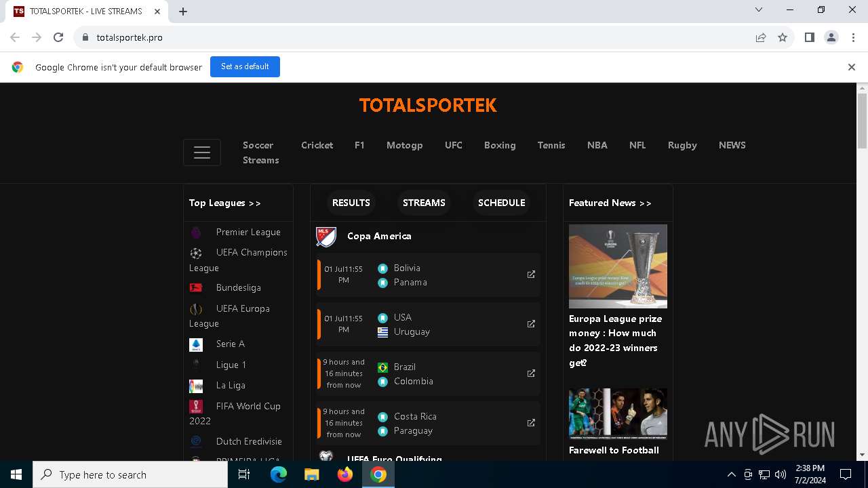
Task: Dismiss the default browser notification bar
Action: tap(851, 67)
